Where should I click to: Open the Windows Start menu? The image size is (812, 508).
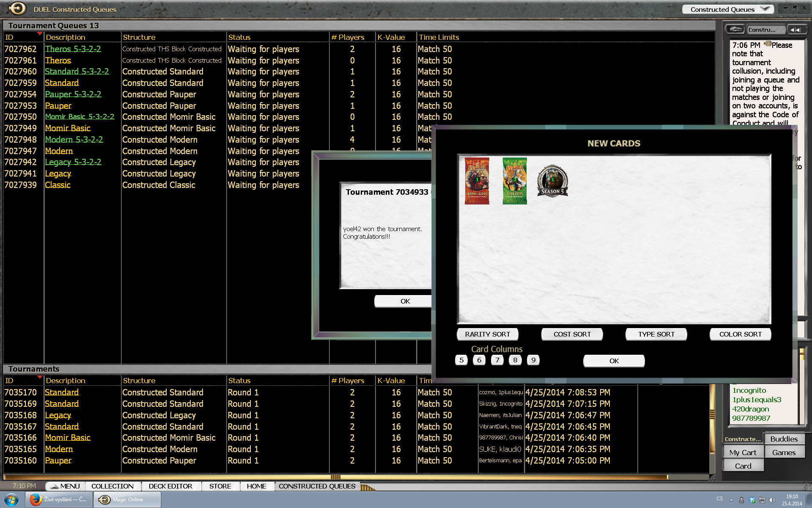tap(11, 500)
